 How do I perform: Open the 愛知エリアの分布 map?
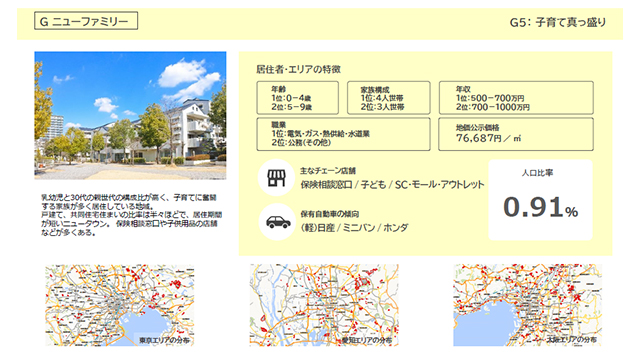324,305
